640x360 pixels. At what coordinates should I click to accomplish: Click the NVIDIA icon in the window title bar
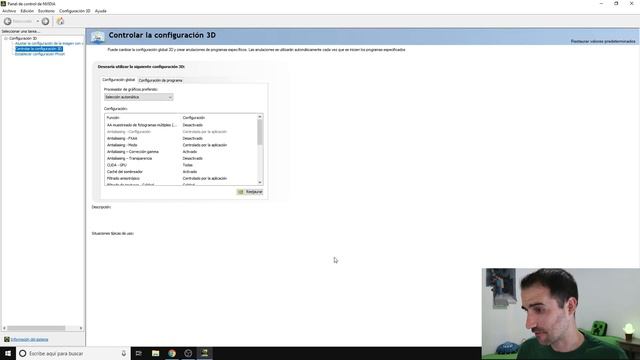3,4
